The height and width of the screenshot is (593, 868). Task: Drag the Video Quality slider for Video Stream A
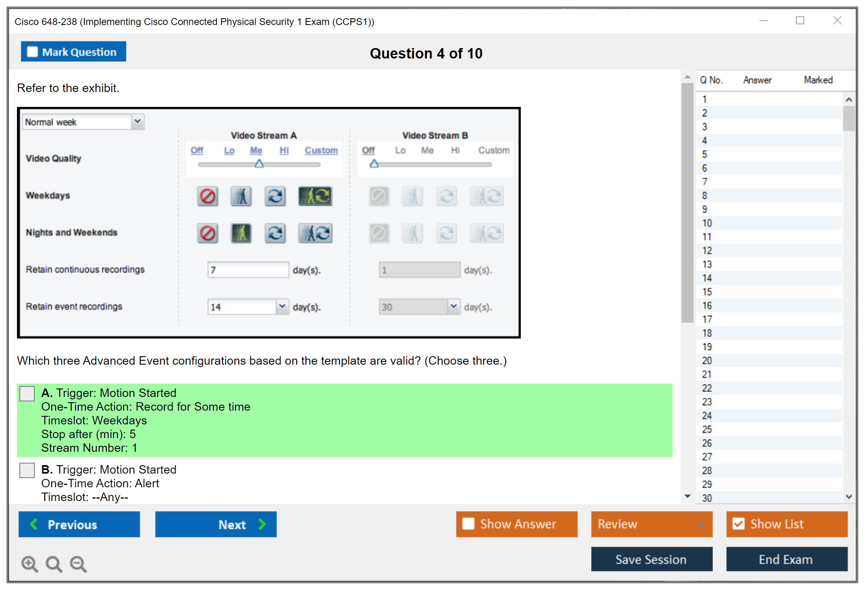(259, 164)
